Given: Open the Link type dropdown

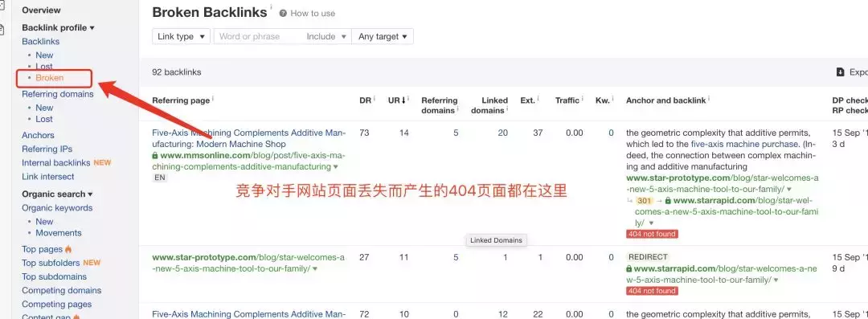Looking at the screenshot, I should [181, 36].
